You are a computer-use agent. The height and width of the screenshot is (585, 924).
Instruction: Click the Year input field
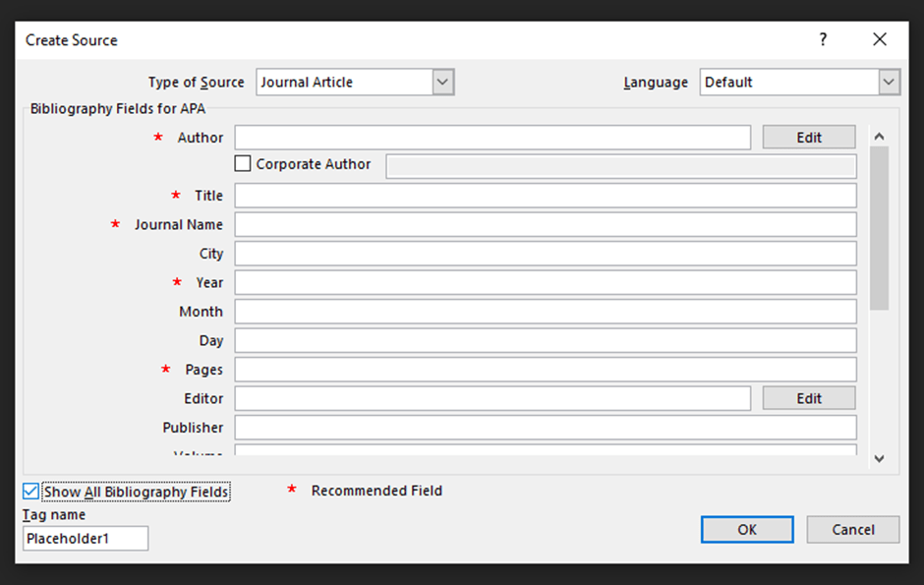[x=545, y=282]
